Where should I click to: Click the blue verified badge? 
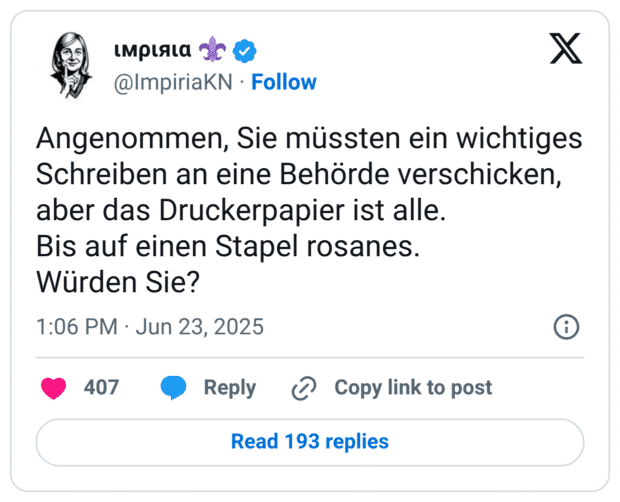coord(242,49)
